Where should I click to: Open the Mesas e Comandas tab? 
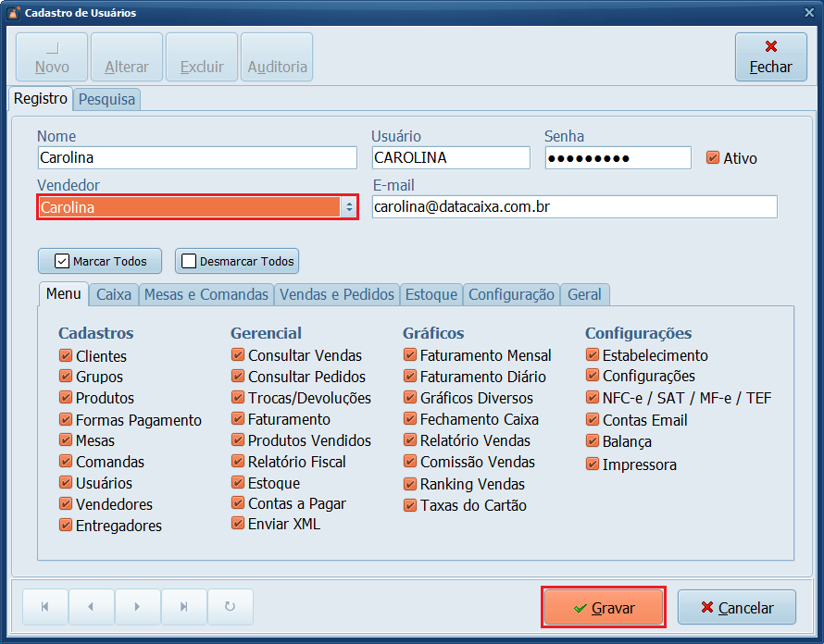pos(206,293)
